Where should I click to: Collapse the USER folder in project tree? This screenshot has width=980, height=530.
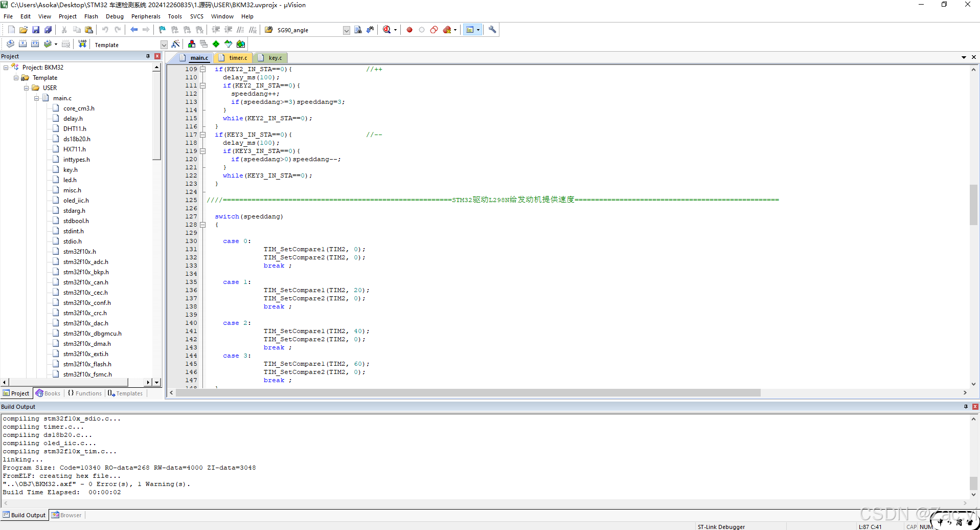pyautogui.click(x=27, y=88)
